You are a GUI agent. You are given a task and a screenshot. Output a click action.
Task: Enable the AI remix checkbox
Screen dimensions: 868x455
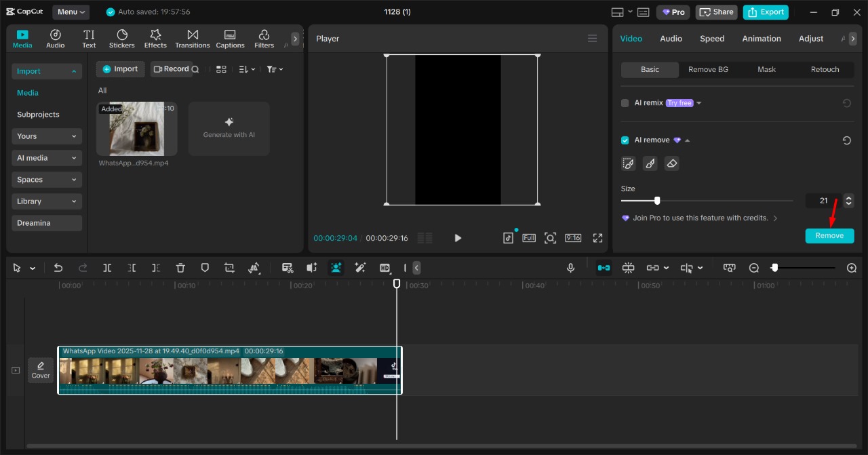coord(625,102)
